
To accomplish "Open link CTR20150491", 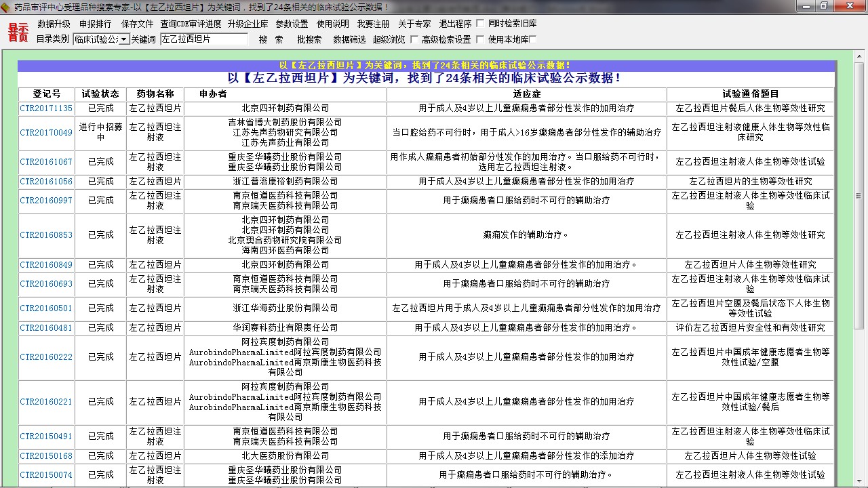I will click(x=46, y=436).
